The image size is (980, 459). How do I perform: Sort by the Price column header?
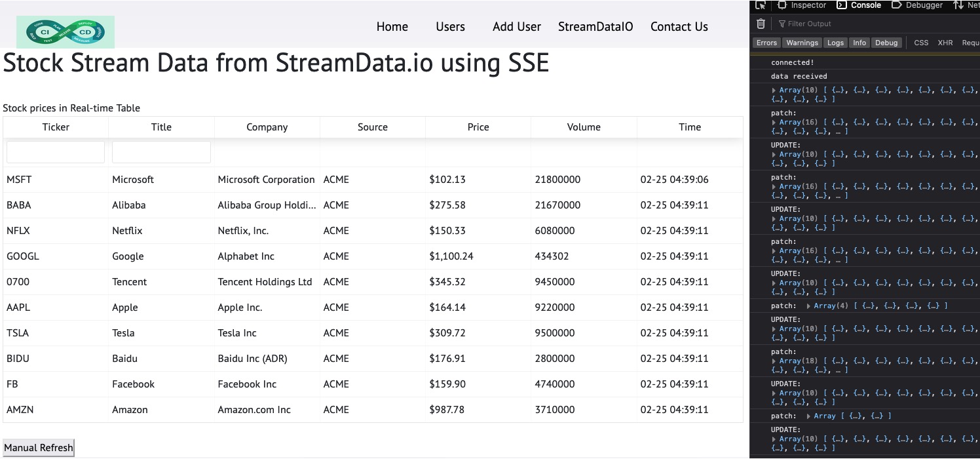(x=478, y=127)
